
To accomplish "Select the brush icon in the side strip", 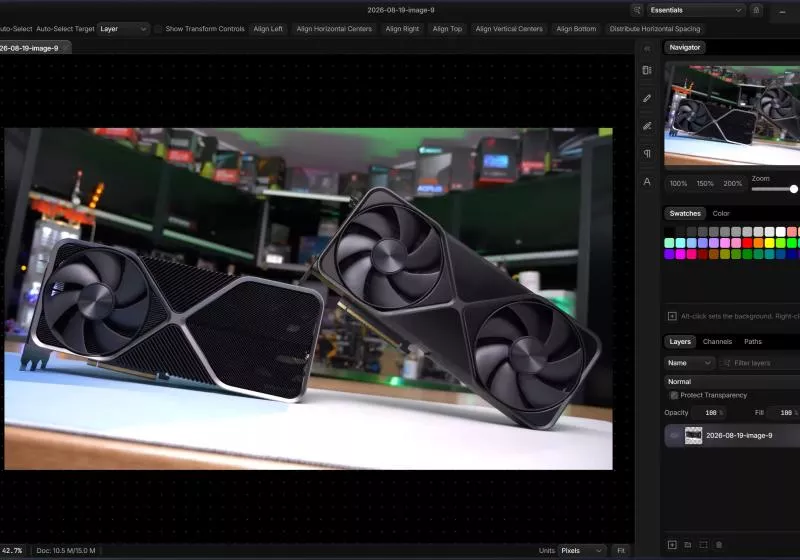I will (x=647, y=98).
